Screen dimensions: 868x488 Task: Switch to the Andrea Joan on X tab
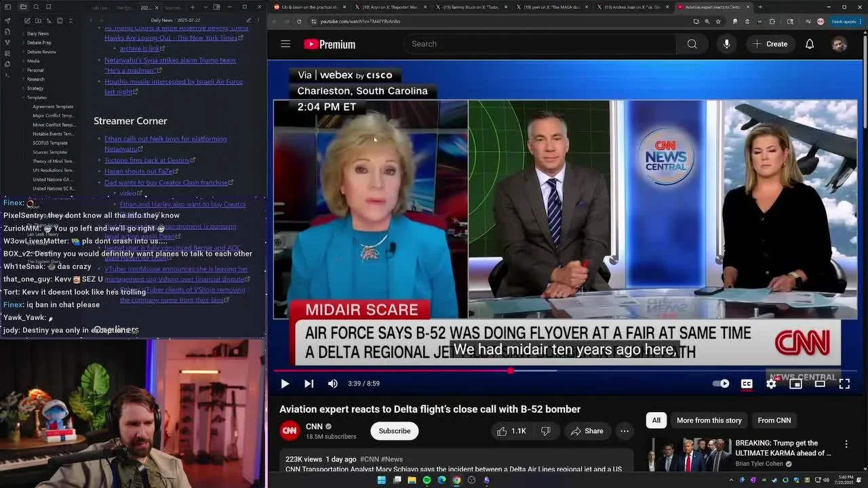(x=634, y=7)
